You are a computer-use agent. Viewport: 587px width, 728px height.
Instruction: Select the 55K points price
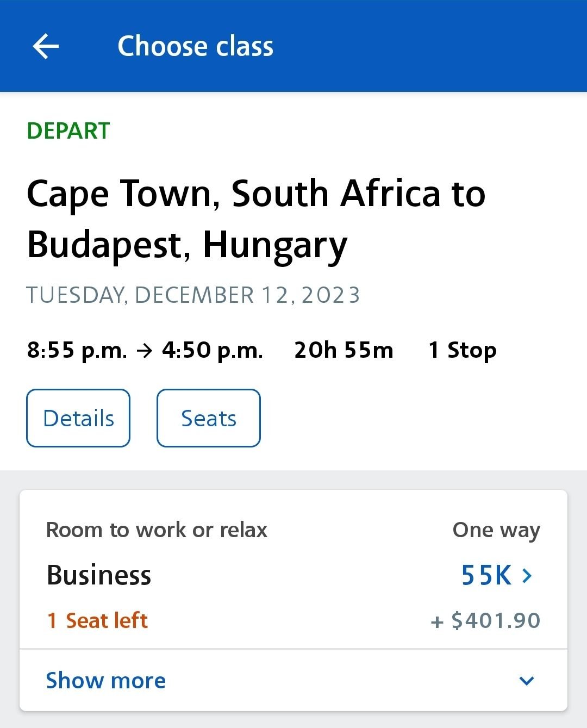pyautogui.click(x=486, y=575)
